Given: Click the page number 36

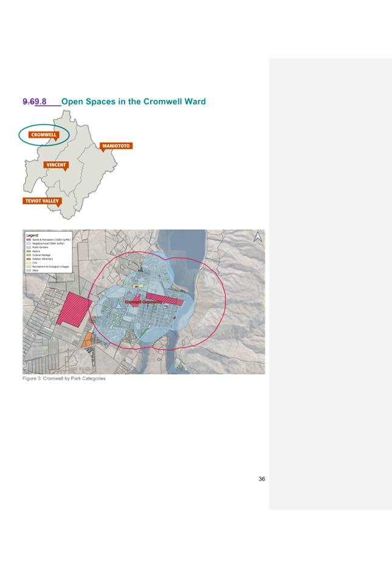Looking at the screenshot, I should pyautogui.click(x=262, y=479).
